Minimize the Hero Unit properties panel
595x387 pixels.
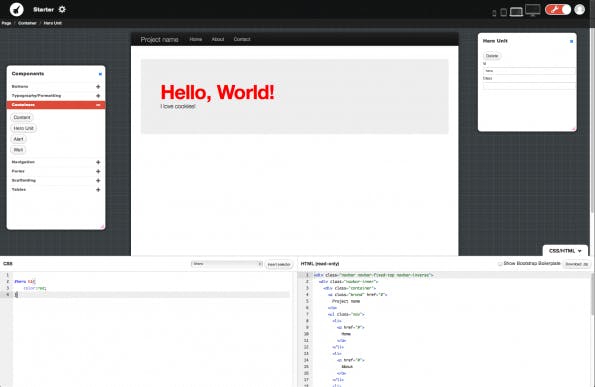[x=571, y=41]
